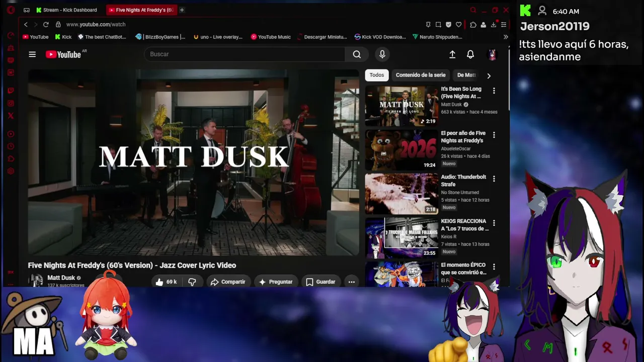This screenshot has height=362, width=644.
Task: Open the browser tab search magnifier
Action: tap(473, 10)
